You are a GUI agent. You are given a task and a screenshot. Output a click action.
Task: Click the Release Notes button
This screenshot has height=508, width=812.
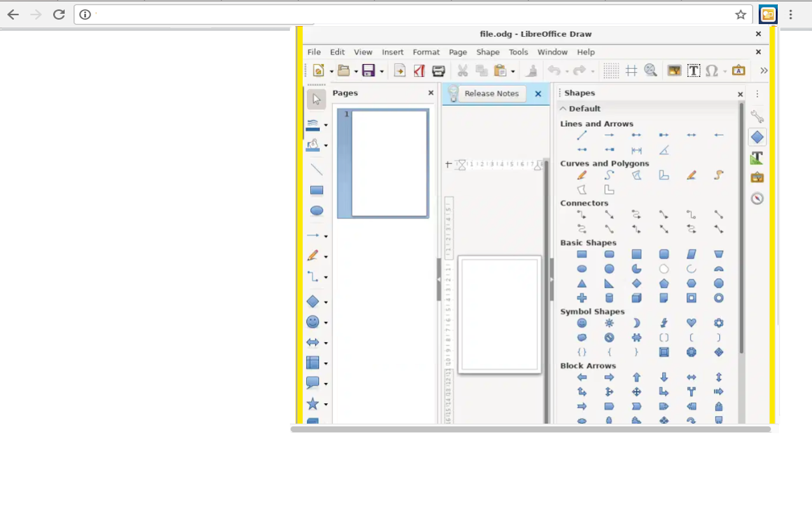click(492, 93)
